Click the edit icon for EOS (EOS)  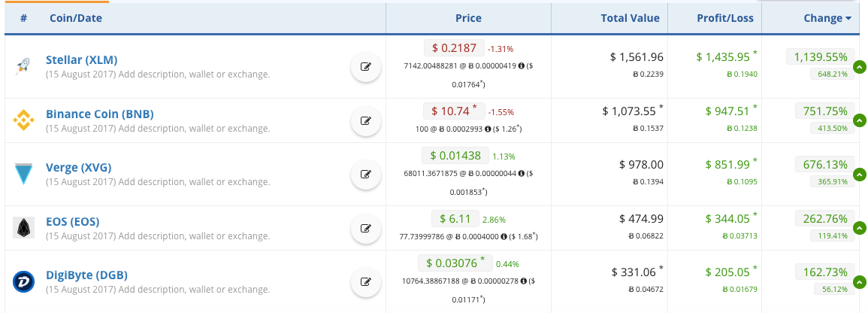[366, 228]
